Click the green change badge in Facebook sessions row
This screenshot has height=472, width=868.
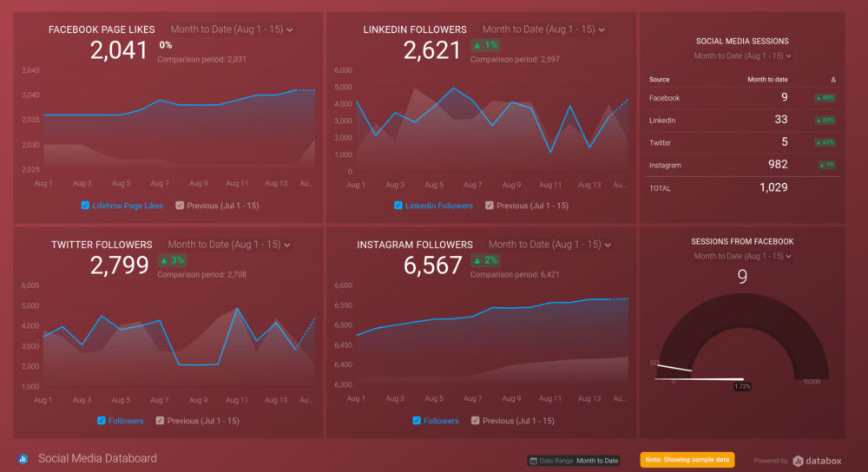(x=825, y=98)
